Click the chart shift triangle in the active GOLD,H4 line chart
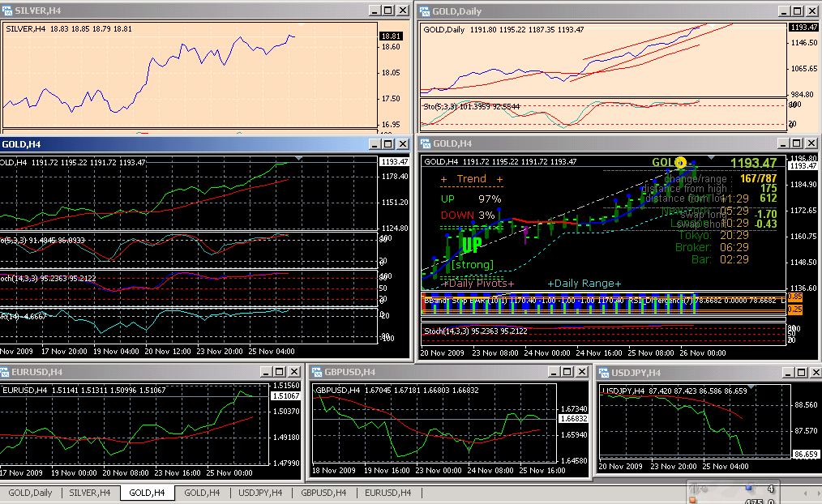Viewport: 822px width, 504px height. coord(299,158)
